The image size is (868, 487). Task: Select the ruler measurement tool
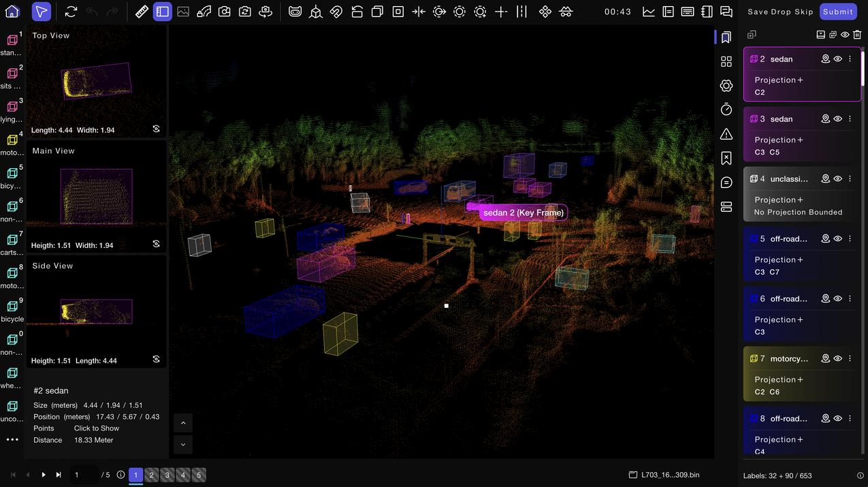(x=142, y=12)
